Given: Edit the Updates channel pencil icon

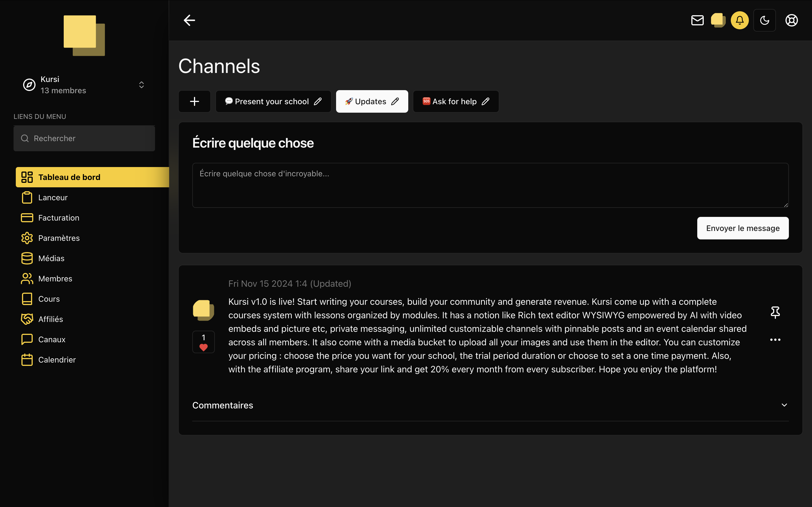Looking at the screenshot, I should tap(395, 101).
